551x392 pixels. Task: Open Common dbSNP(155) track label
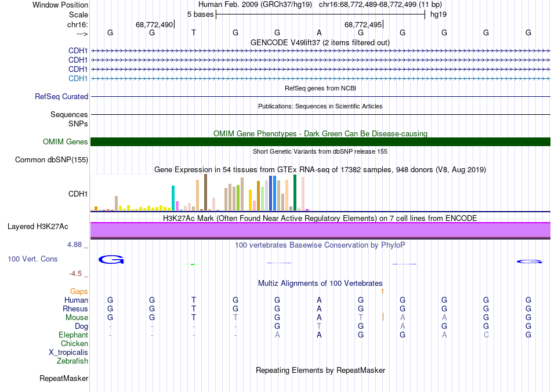[x=52, y=160]
